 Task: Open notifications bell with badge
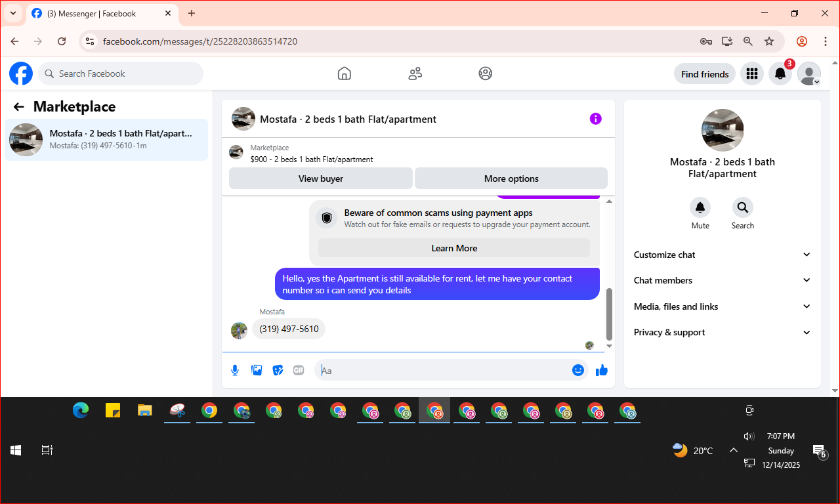coord(780,74)
